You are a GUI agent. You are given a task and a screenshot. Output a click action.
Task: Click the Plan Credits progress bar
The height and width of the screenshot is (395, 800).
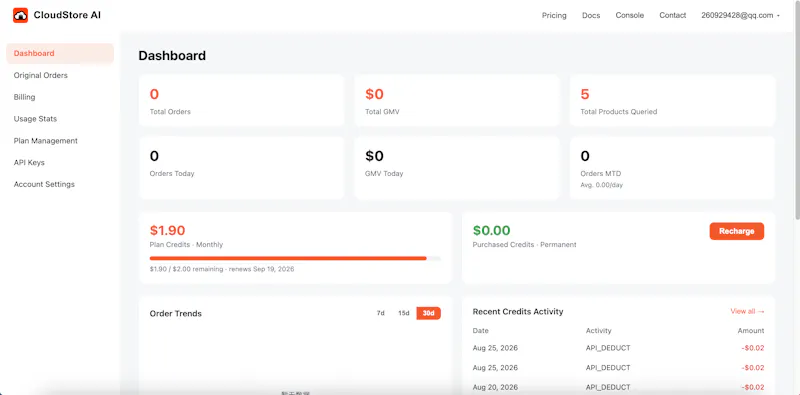[295, 258]
